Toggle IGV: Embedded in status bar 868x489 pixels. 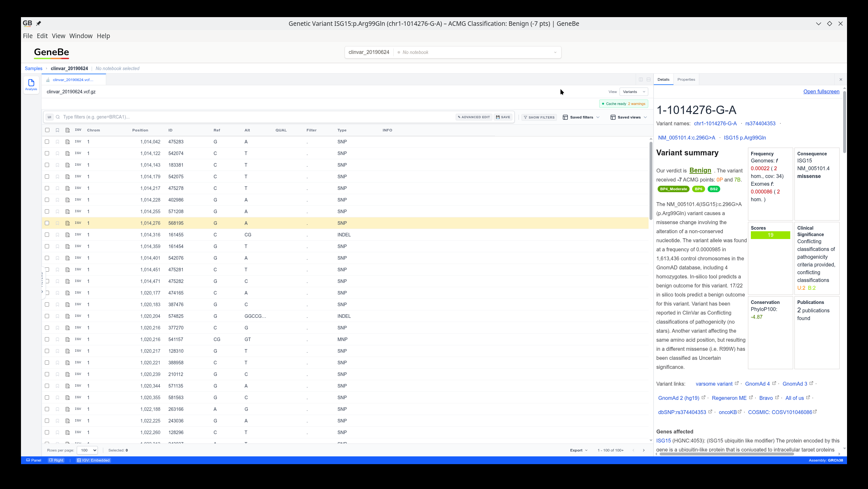93,460
